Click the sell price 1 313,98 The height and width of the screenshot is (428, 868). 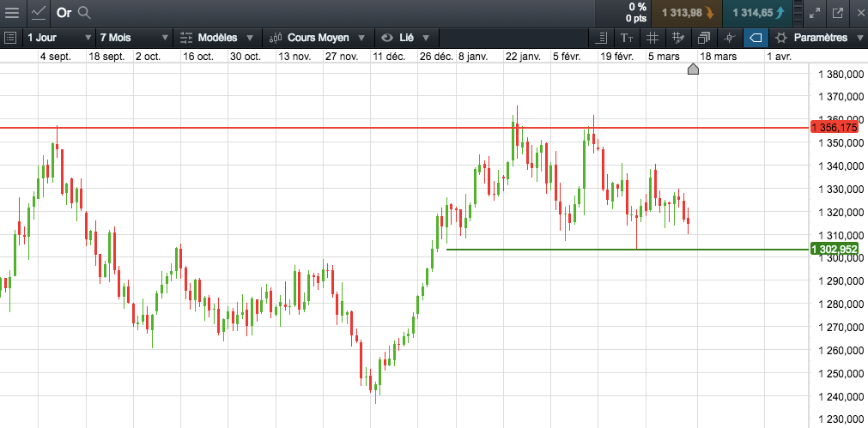[x=687, y=13]
